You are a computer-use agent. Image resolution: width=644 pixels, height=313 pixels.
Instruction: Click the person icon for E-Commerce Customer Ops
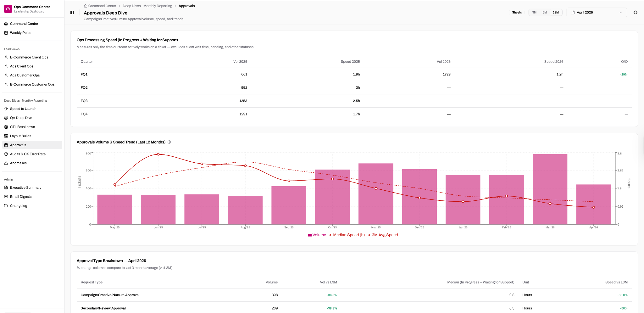coord(6,84)
